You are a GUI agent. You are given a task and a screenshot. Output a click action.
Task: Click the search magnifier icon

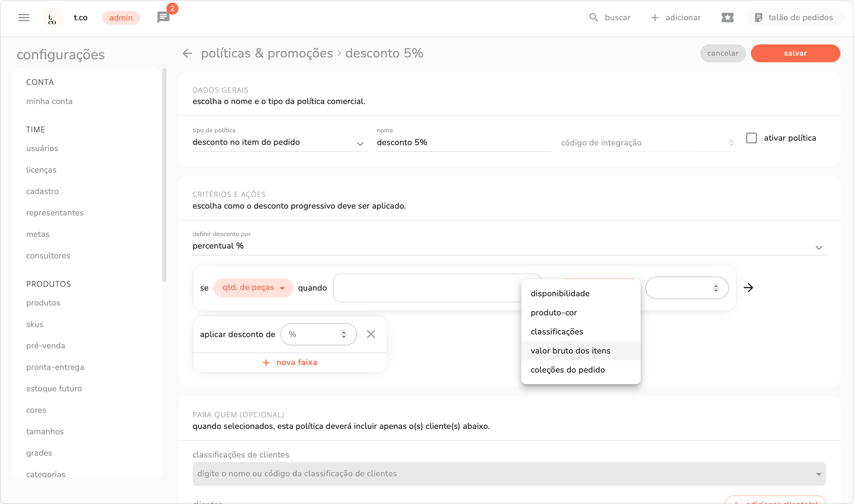(594, 17)
